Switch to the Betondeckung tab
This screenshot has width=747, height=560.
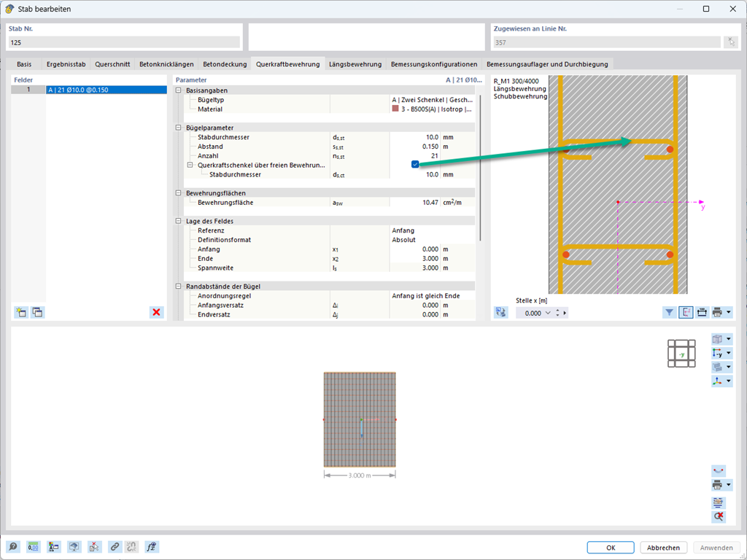click(x=225, y=64)
